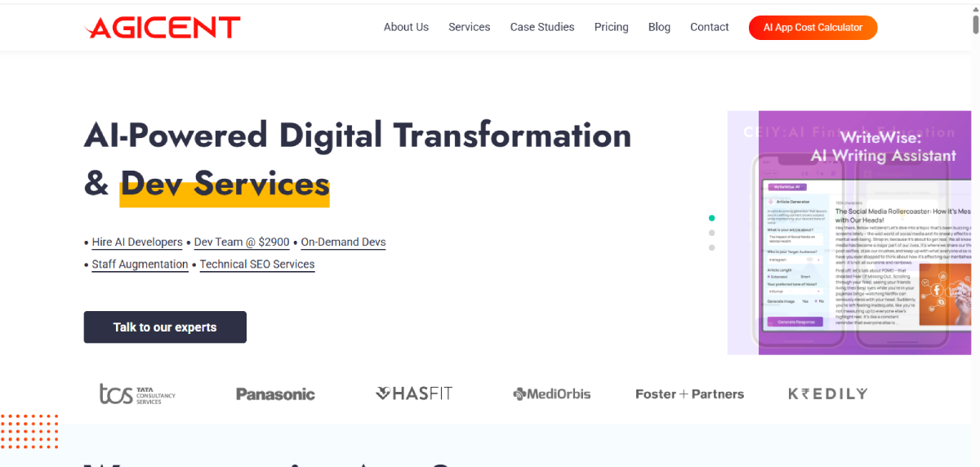Launch the AI App Cost Calculator
Image resolution: width=980 pixels, height=467 pixels.
tap(813, 27)
